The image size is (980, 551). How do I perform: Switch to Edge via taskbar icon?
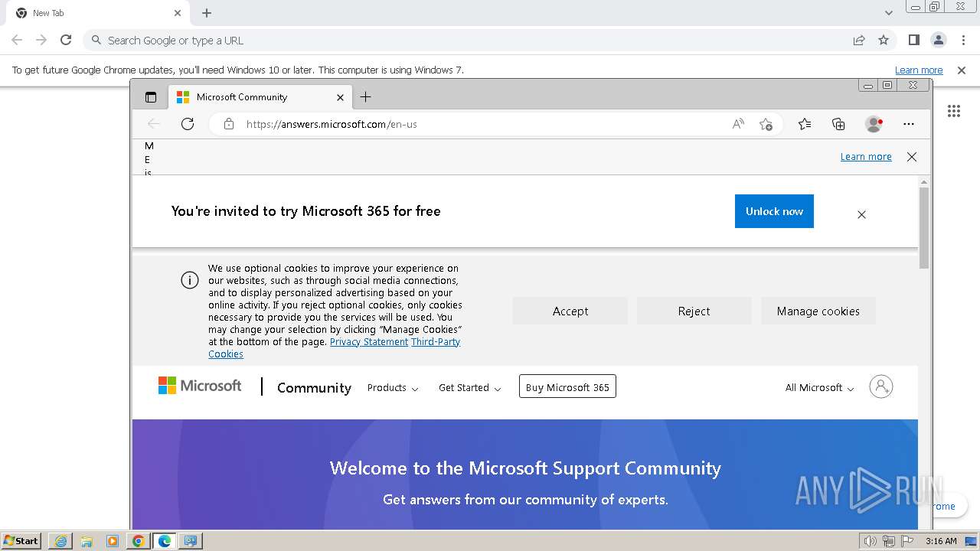(x=165, y=541)
